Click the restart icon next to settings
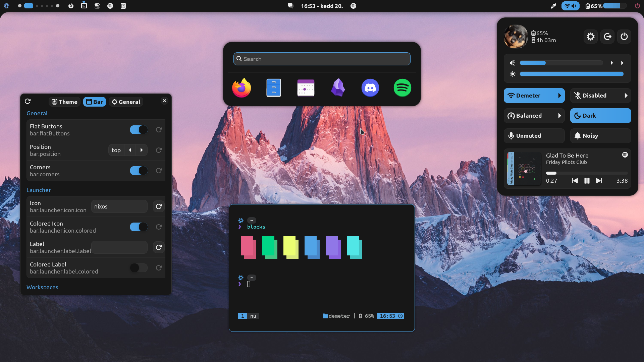 pos(607,37)
